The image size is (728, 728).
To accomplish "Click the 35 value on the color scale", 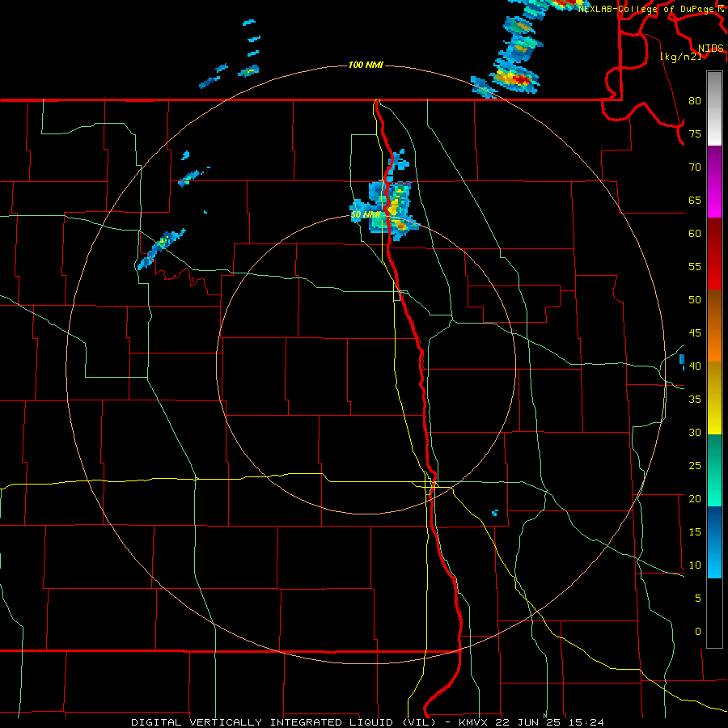I will [x=695, y=400].
